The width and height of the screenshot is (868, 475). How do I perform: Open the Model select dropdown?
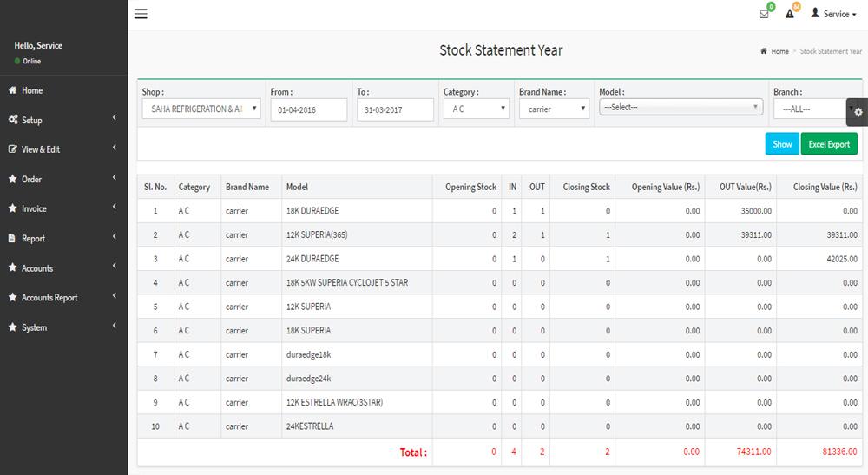click(681, 107)
